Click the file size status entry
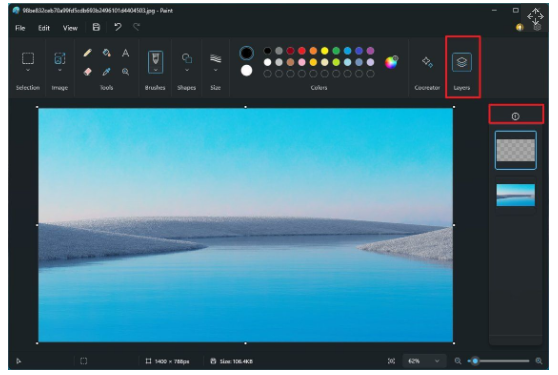The width and height of the screenshot is (558, 375). click(232, 361)
